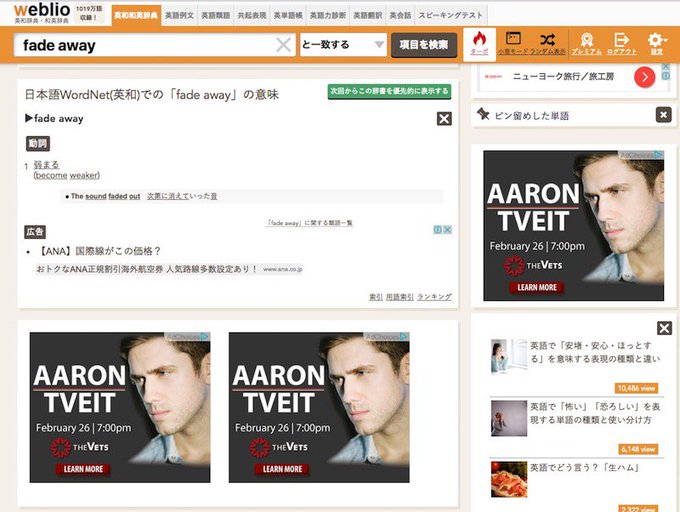The height and width of the screenshot is (512, 680).
Task: Open the 索引 link
Action: tap(376, 297)
